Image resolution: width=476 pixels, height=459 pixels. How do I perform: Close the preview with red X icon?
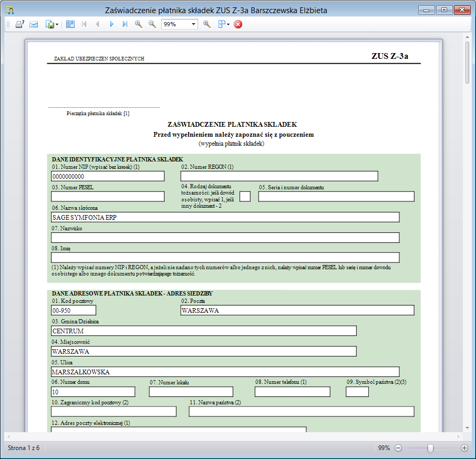[x=238, y=24]
